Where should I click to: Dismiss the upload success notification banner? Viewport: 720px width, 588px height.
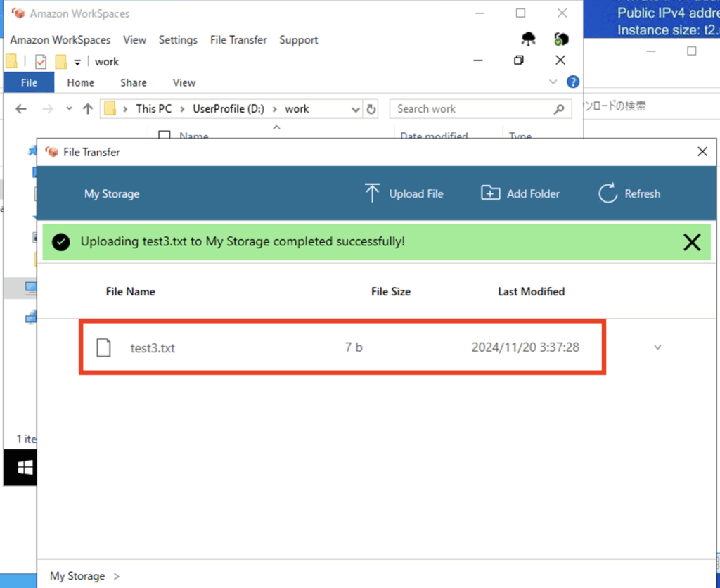[x=692, y=243]
